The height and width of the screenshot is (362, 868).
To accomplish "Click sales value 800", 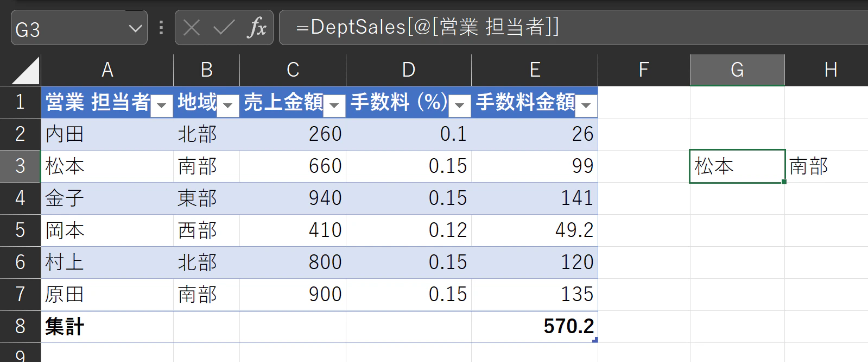I will [x=293, y=263].
